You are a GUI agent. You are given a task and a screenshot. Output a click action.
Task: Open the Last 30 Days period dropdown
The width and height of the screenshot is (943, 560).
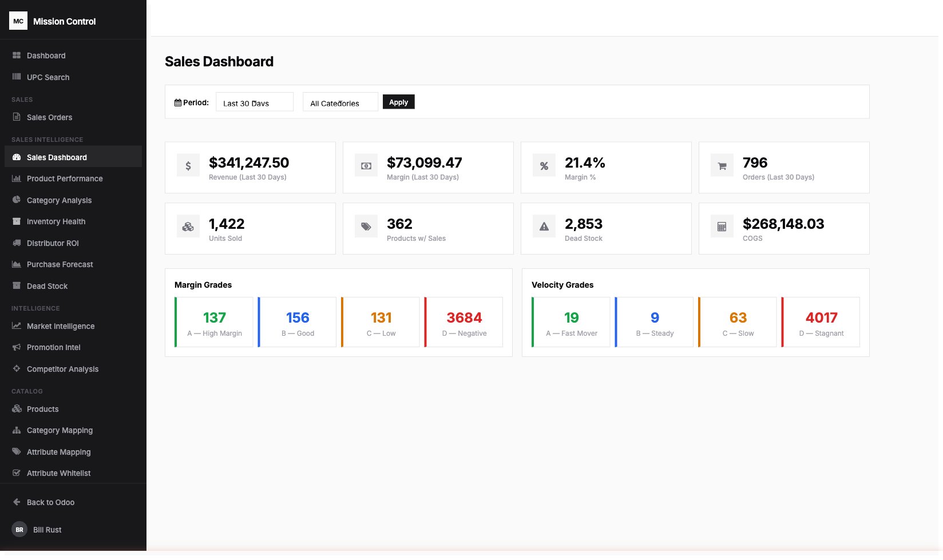pos(254,102)
